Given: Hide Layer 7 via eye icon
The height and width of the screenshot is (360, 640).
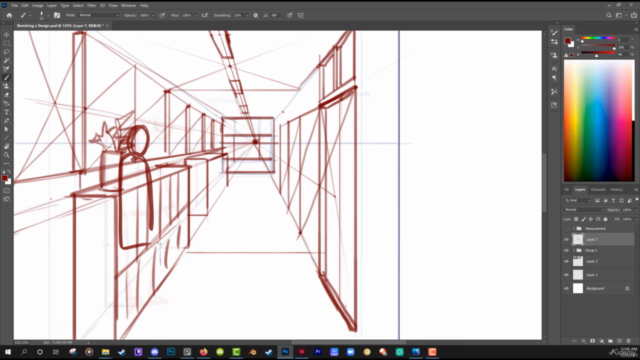Looking at the screenshot, I should [567, 240].
